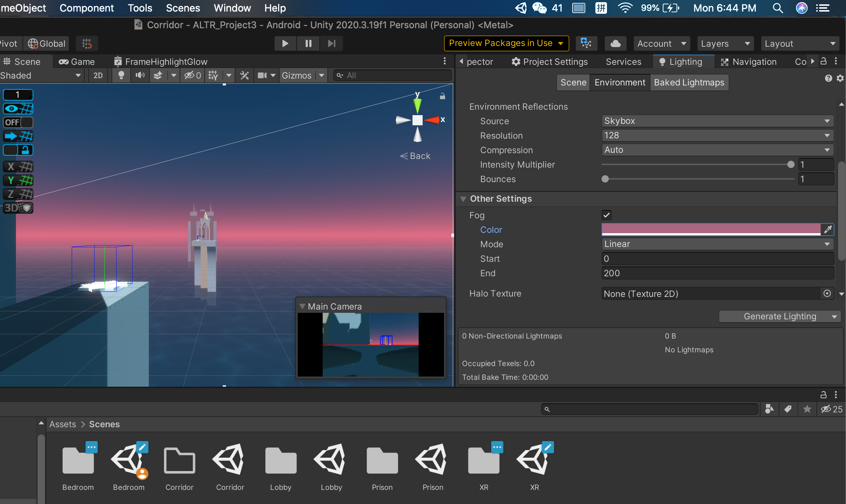Toggle the eye grid visibility overlay button
846x504 pixels.
18,109
